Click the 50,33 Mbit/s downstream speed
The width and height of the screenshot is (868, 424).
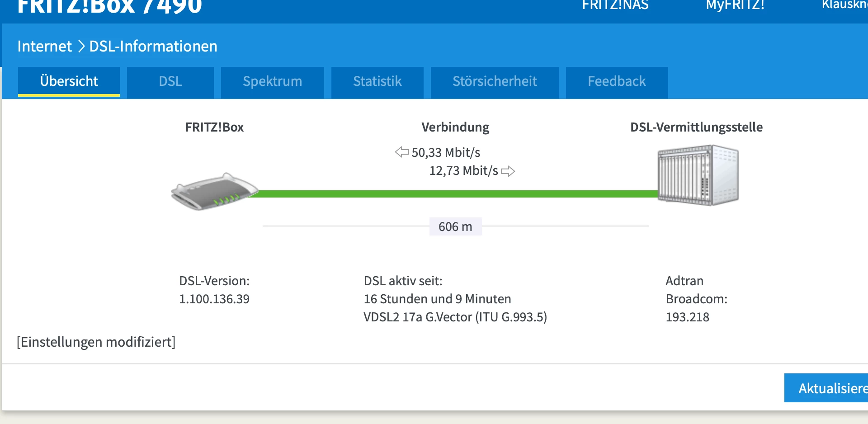pyautogui.click(x=446, y=153)
